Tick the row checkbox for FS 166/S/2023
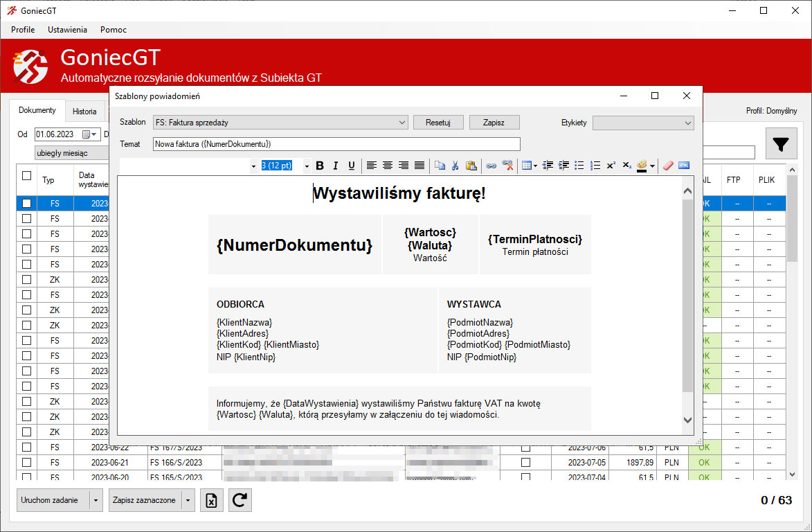Viewport: 812px width, 532px height. click(27, 463)
